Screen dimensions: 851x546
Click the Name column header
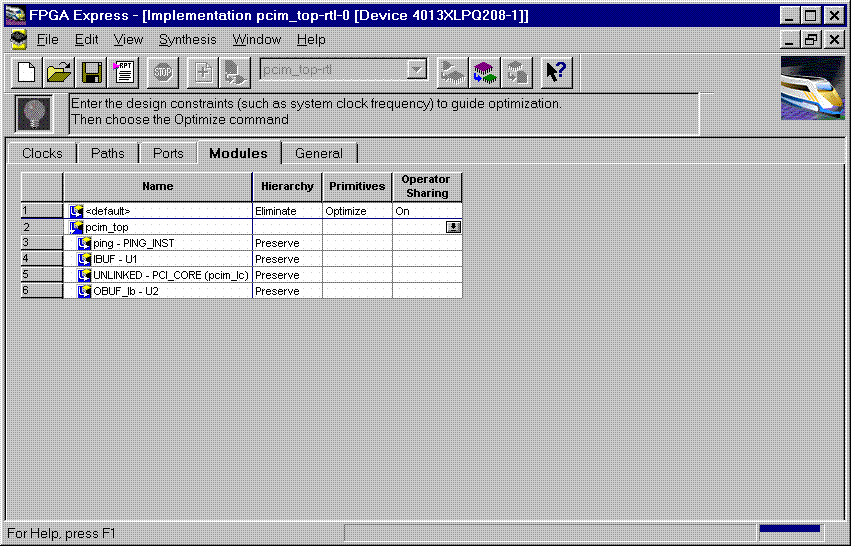pyautogui.click(x=157, y=186)
